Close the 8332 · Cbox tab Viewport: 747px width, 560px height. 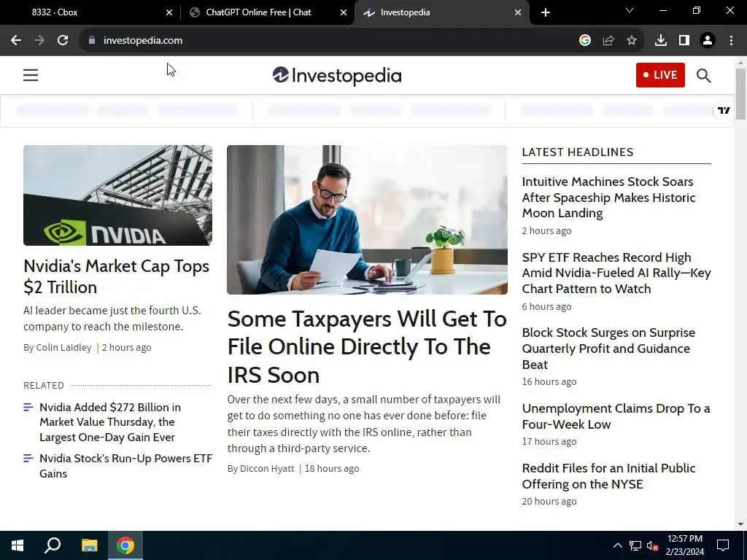(x=169, y=12)
